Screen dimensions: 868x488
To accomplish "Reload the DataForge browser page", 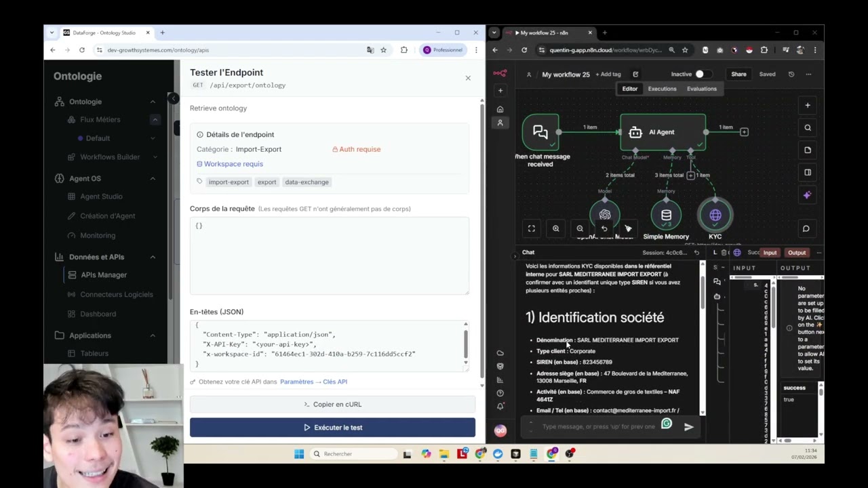I will [82, 50].
